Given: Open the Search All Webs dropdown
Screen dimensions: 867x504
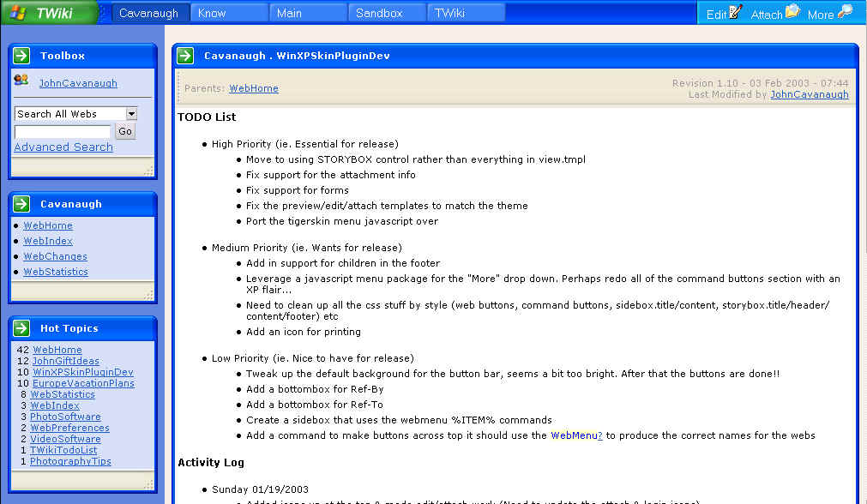Looking at the screenshot, I should [131, 114].
